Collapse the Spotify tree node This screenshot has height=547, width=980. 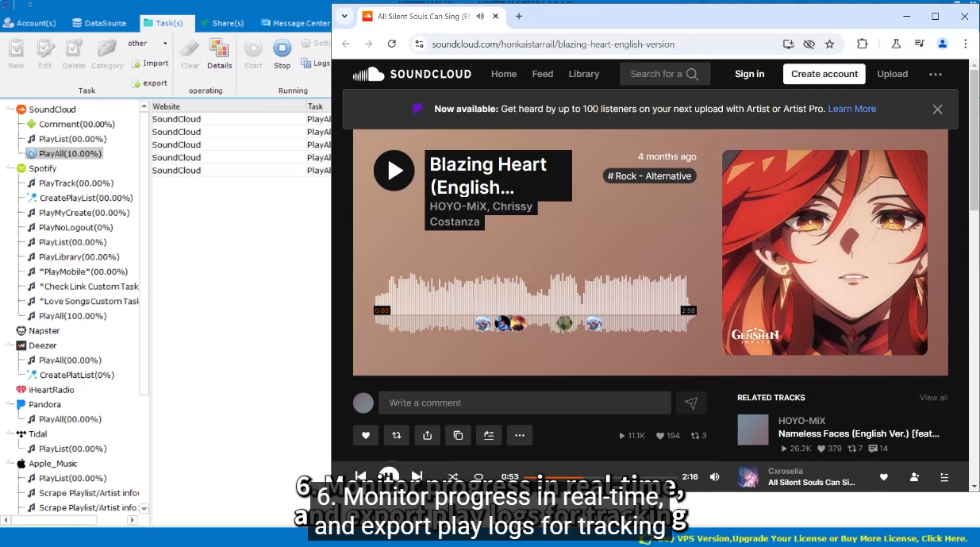click(x=8, y=168)
